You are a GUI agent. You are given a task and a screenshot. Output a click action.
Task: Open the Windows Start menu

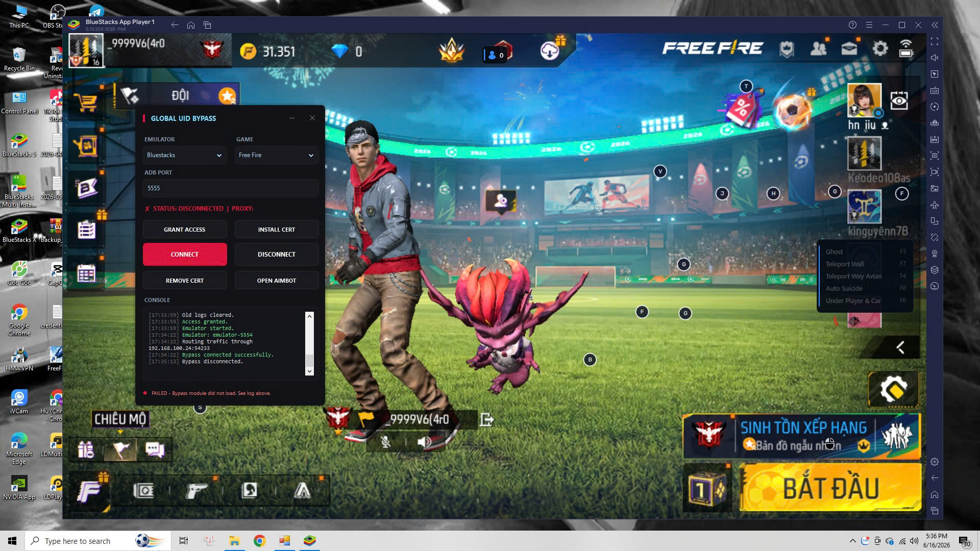tap(12, 541)
